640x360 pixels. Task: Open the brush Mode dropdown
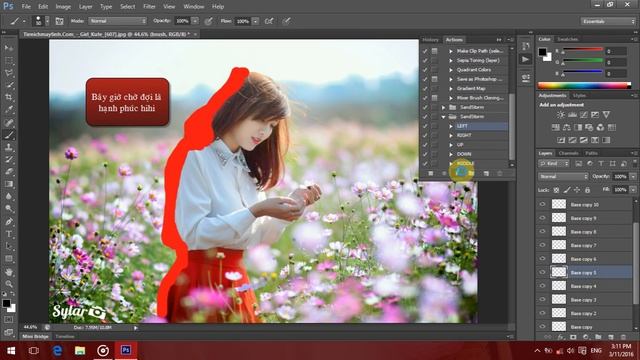point(118,21)
